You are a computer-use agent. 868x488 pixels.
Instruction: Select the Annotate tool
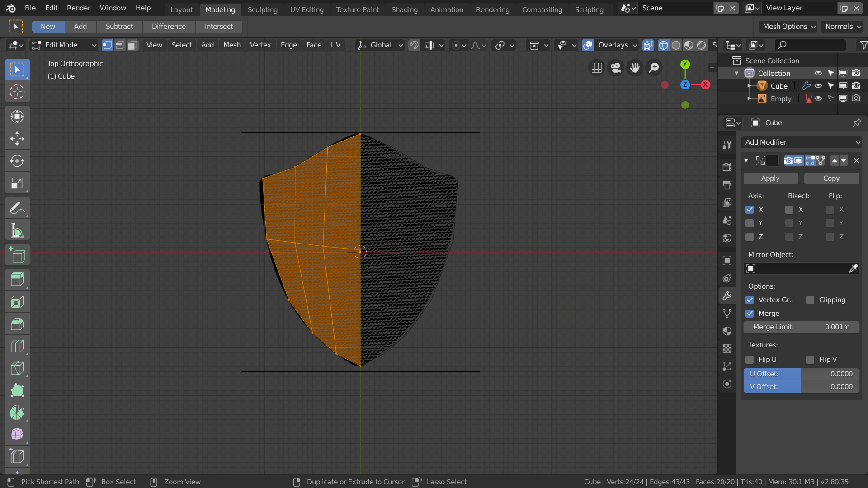(17, 208)
